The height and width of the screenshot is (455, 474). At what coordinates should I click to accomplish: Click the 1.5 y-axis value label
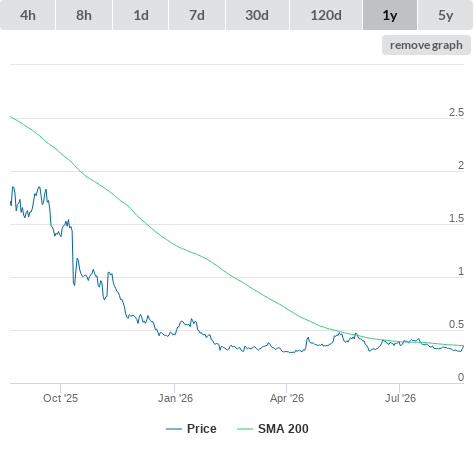coord(456,218)
